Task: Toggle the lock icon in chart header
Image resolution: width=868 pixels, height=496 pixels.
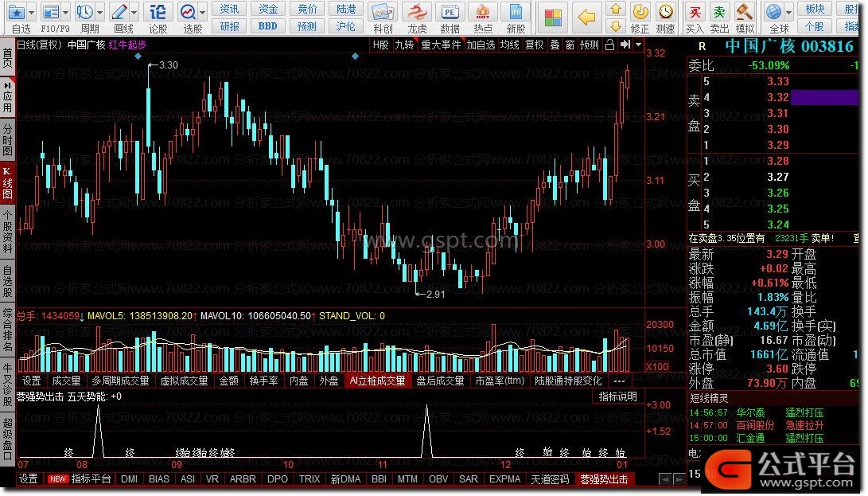Action: click(x=609, y=45)
